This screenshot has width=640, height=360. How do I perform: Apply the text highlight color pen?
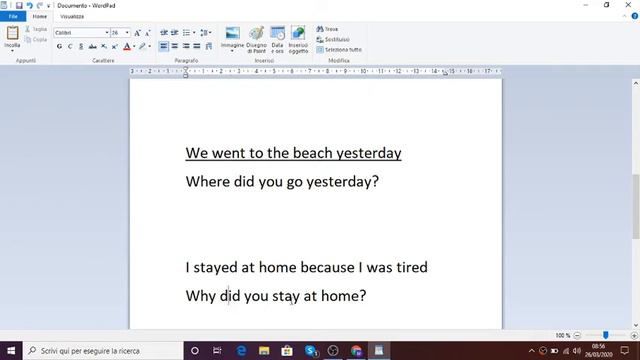(142, 47)
